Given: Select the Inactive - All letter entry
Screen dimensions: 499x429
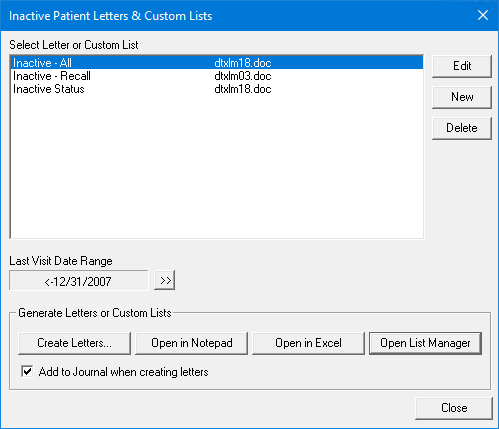Looking at the screenshot, I should (x=217, y=63).
